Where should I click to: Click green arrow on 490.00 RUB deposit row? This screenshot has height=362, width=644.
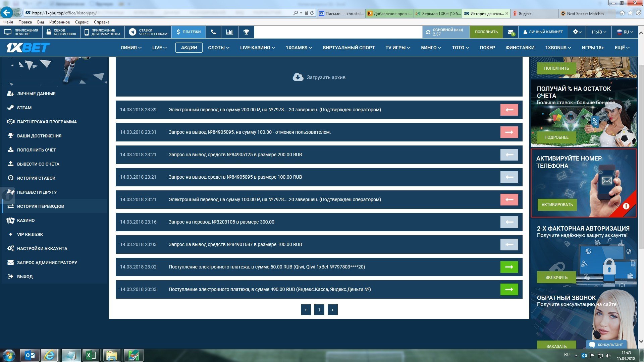(x=509, y=289)
